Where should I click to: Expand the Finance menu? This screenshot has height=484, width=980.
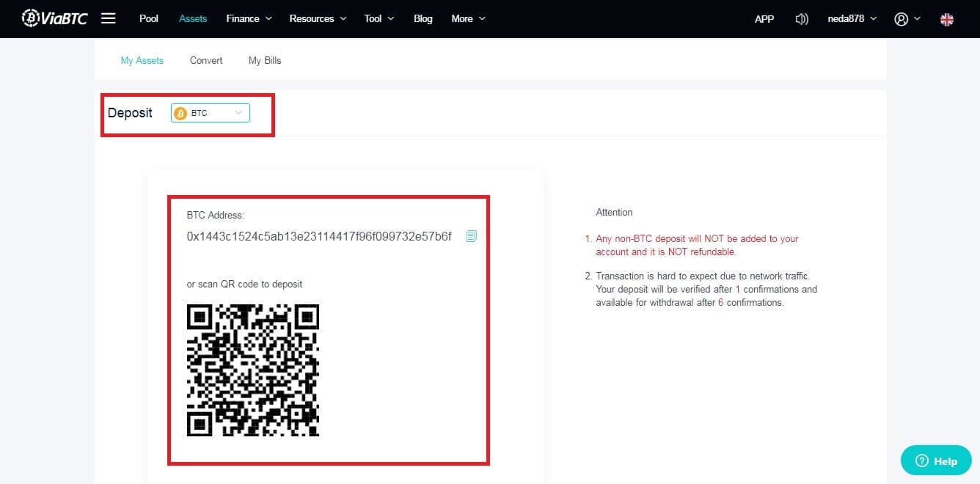click(249, 19)
